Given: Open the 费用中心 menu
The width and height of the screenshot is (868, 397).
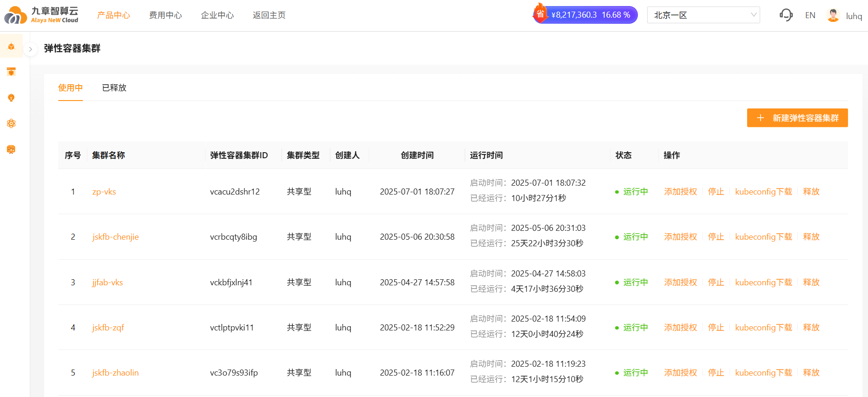Looking at the screenshot, I should 166,15.
